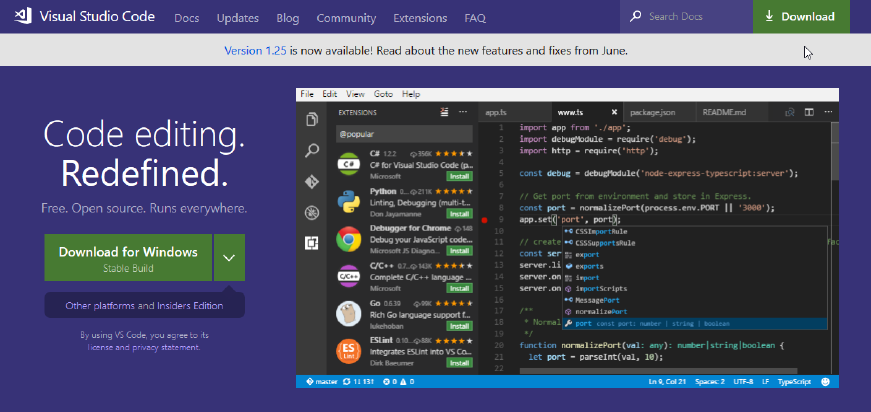Click Install for the Go extension
The height and width of the screenshot is (412, 871).
click(x=459, y=326)
